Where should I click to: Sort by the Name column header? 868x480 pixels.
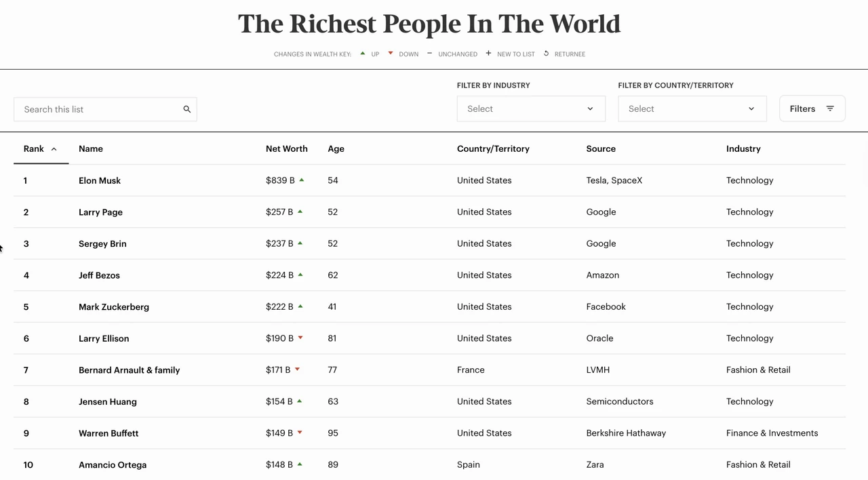click(91, 148)
